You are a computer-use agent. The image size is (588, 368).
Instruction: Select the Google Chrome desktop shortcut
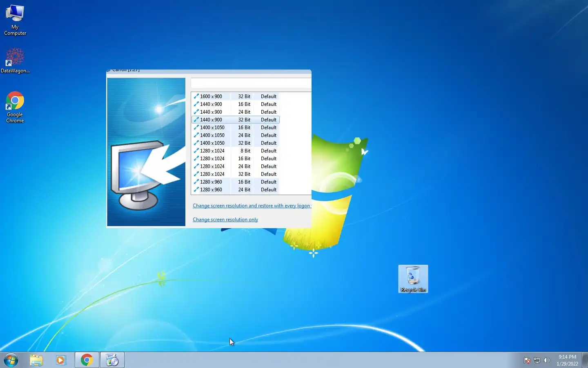tap(15, 107)
